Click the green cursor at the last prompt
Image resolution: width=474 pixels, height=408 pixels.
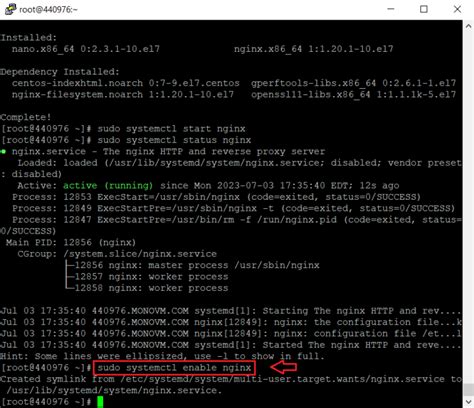100,402
